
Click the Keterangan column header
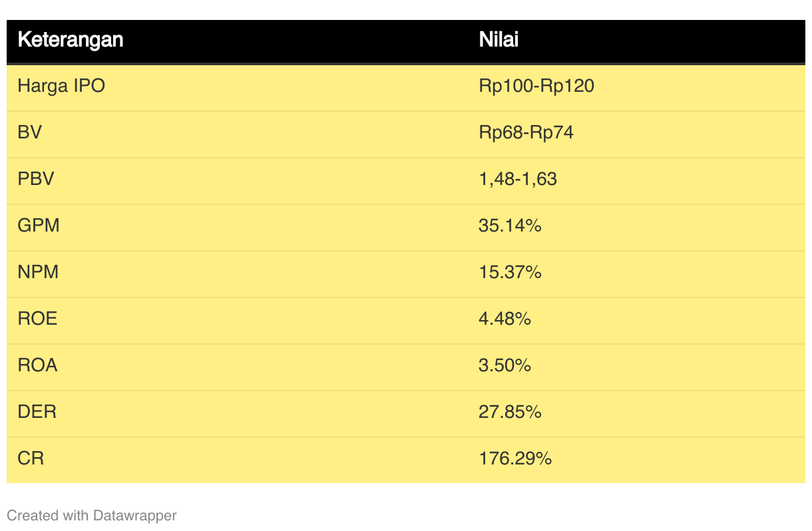pos(70,40)
